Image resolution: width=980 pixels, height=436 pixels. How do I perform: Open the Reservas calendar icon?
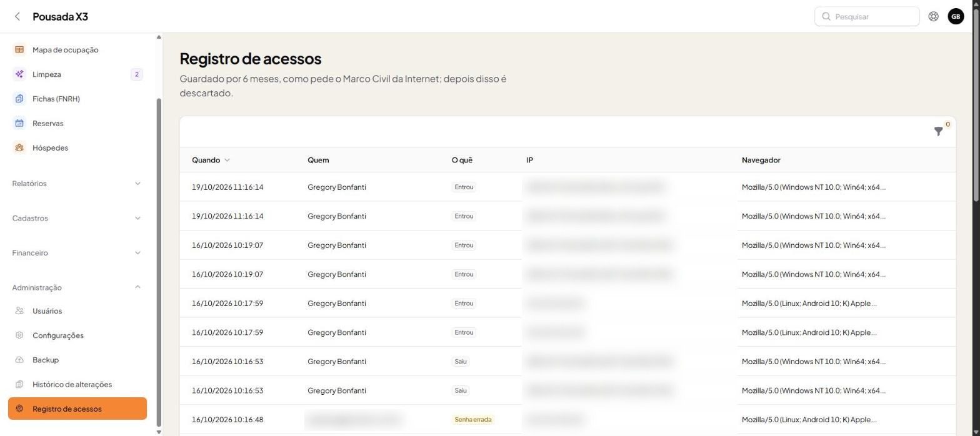coord(19,123)
